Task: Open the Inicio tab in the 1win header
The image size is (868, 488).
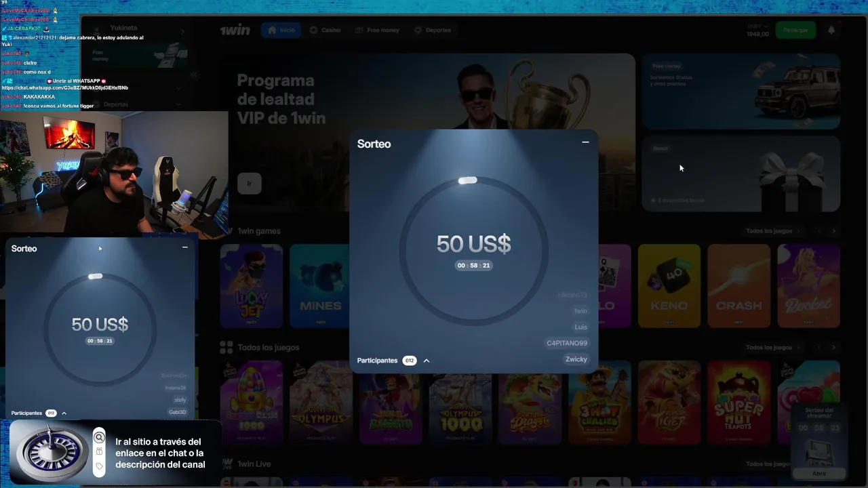Action: click(281, 30)
